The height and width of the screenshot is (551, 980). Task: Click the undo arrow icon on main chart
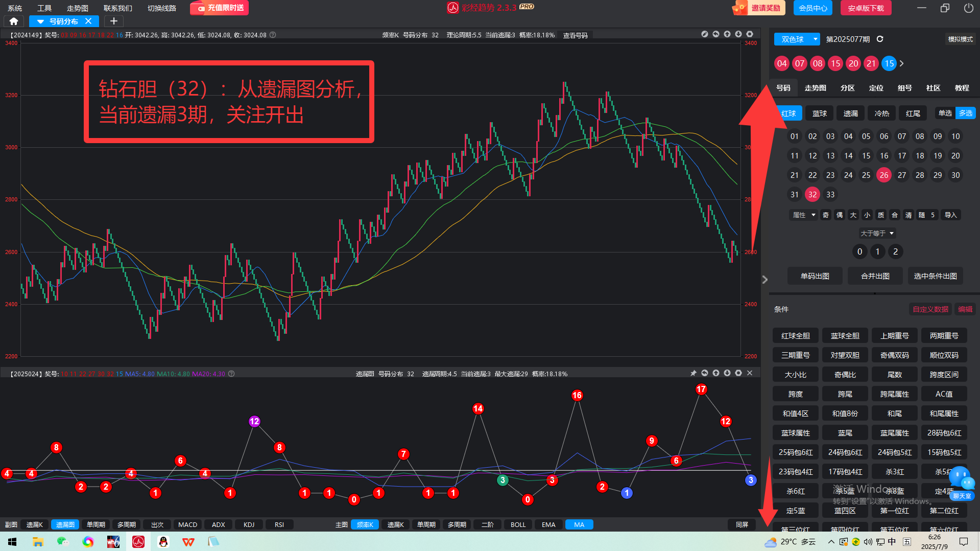coord(716,34)
